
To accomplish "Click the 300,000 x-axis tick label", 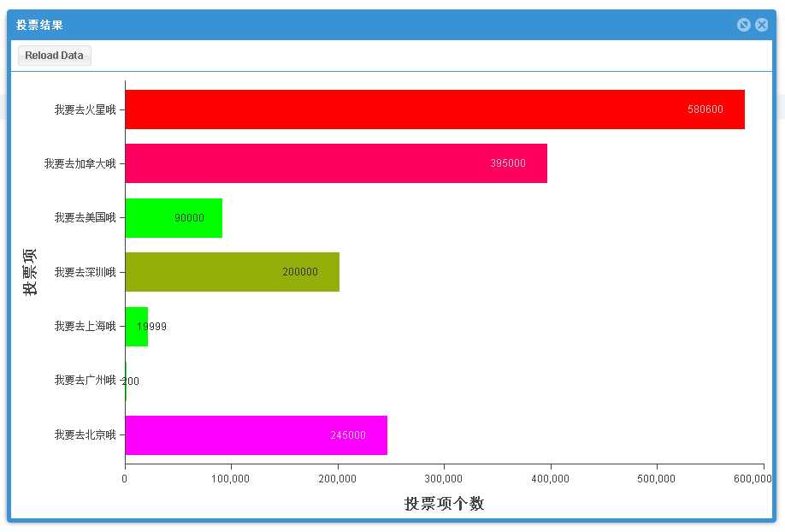I will (x=444, y=479).
